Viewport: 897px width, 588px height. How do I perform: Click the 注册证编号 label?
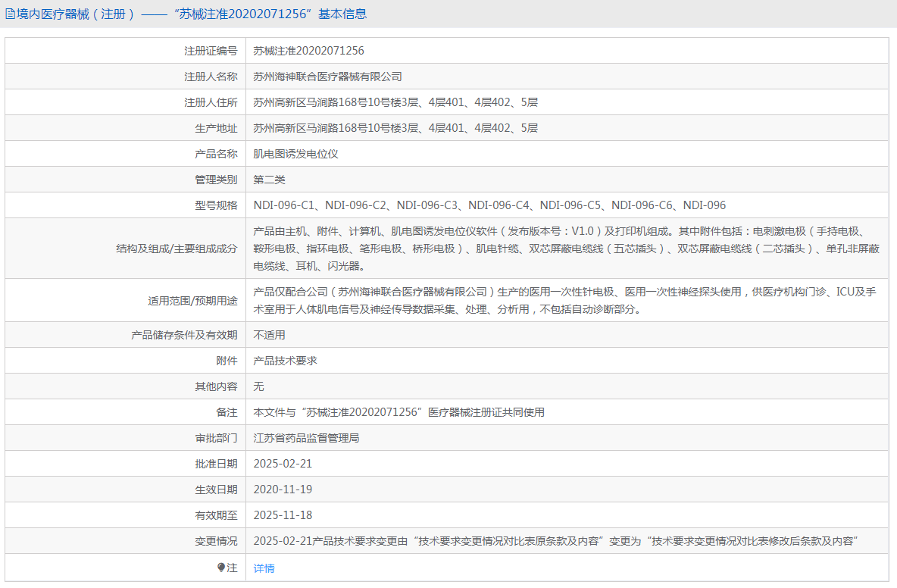click(x=211, y=51)
